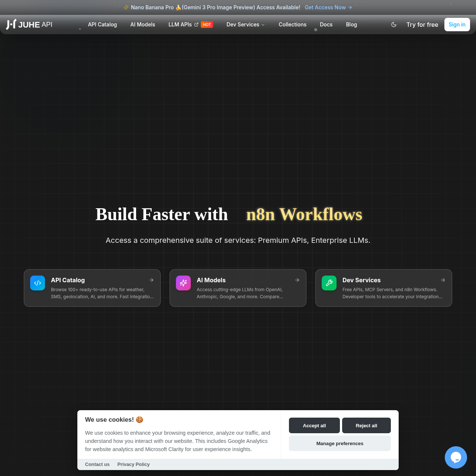Screen dimensions: 476x476
Task: Click the Sign in button
Action: 457,25
